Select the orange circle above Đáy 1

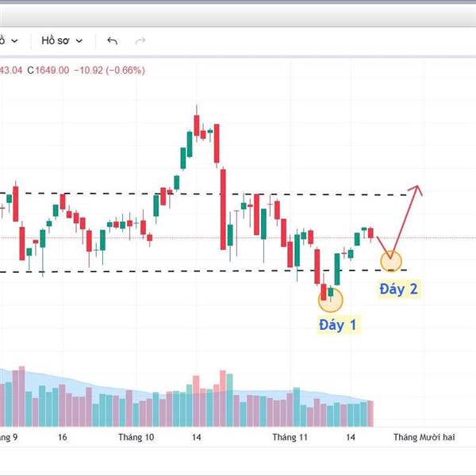331,299
